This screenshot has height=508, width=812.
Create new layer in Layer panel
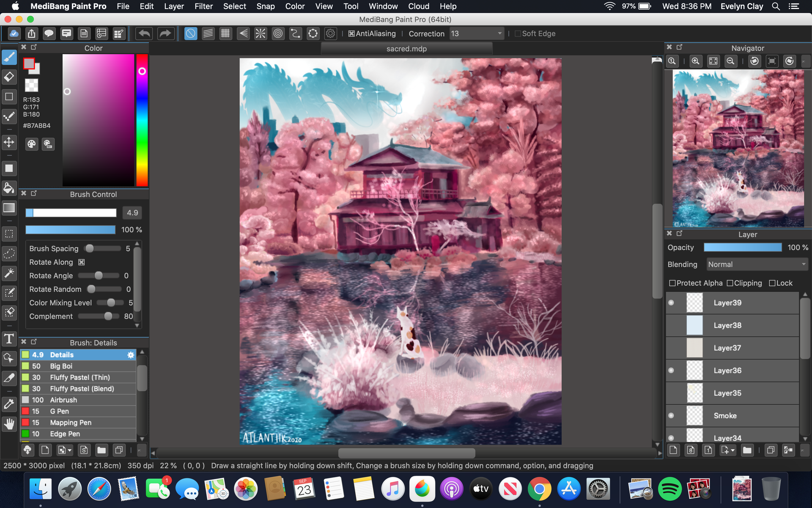click(673, 450)
